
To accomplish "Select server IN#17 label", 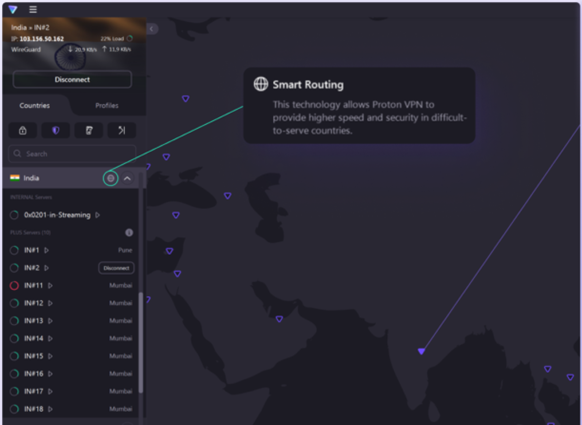I will point(33,391).
